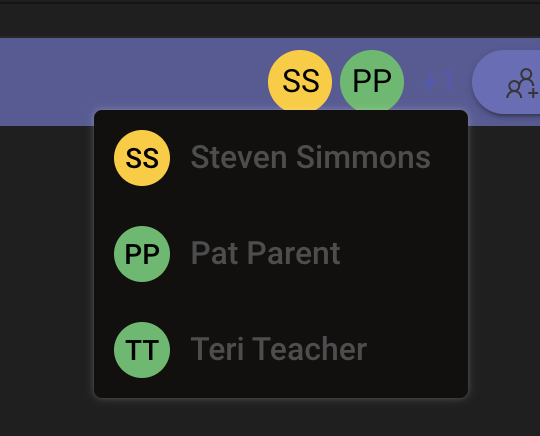
Task: Select the Steven Simmons name in member list
Action: point(311,157)
